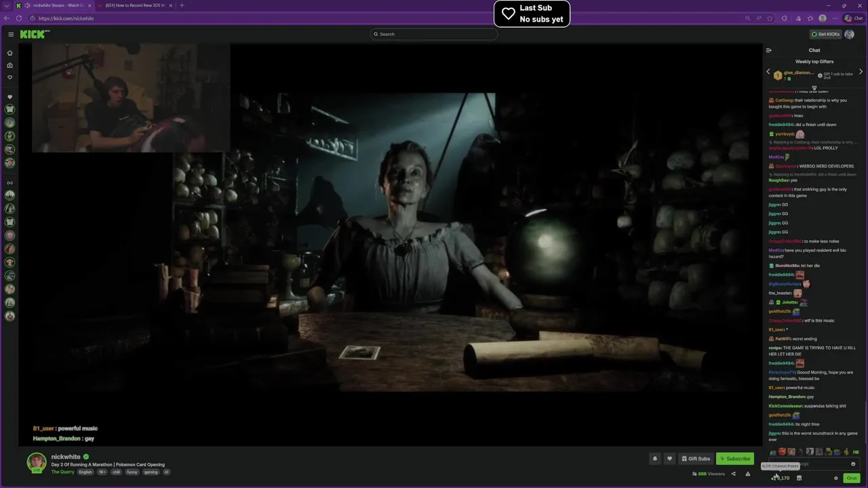This screenshot has height=488, width=868.
Task: Open the Kick profile avatar menu
Action: tap(849, 34)
